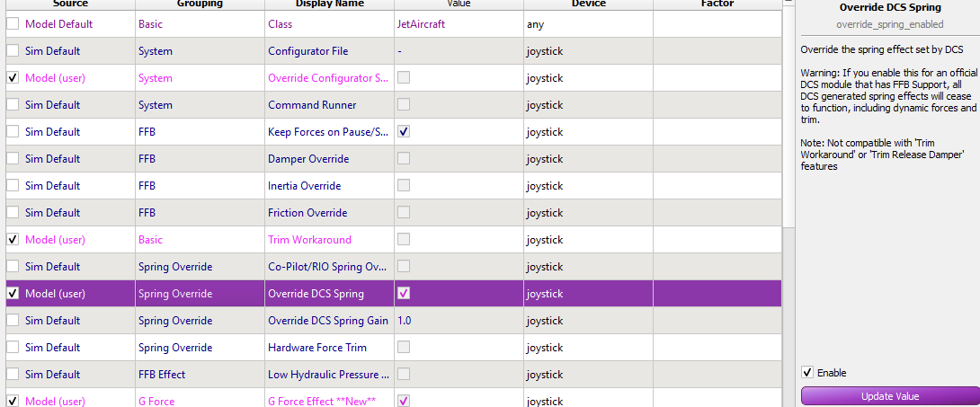Viewport: 980px width, 407px height.
Task: Check the Source box for Model Default Class row
Action: 13,24
